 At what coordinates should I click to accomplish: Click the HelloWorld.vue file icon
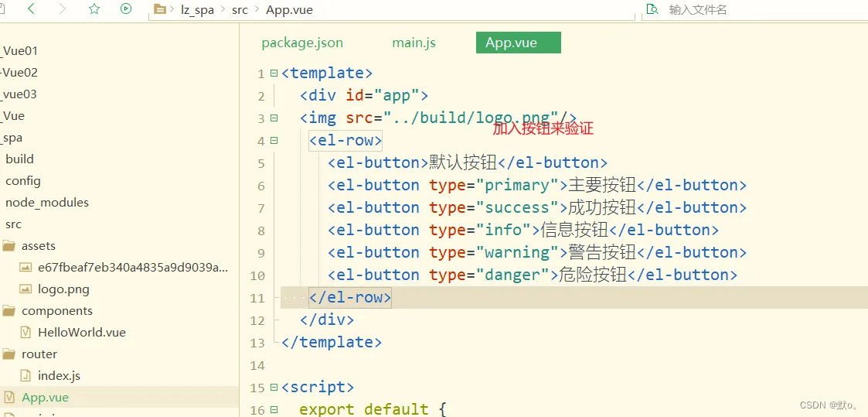pyautogui.click(x=26, y=333)
